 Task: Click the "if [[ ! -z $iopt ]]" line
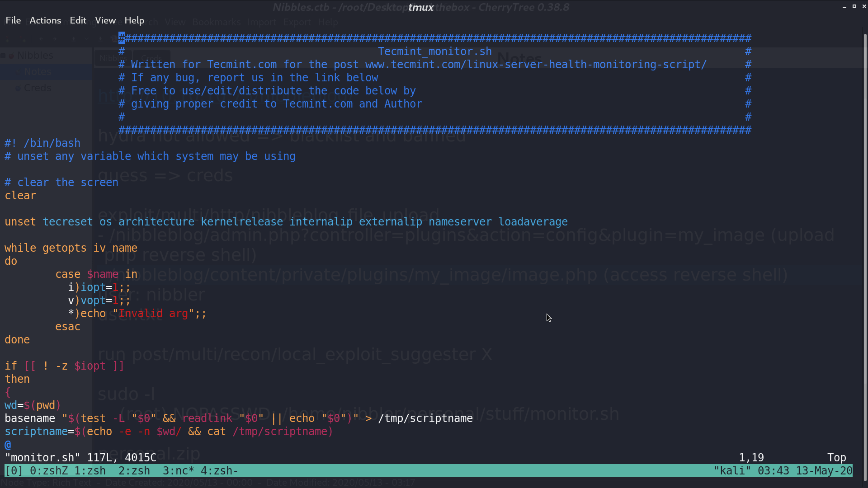coord(65,366)
